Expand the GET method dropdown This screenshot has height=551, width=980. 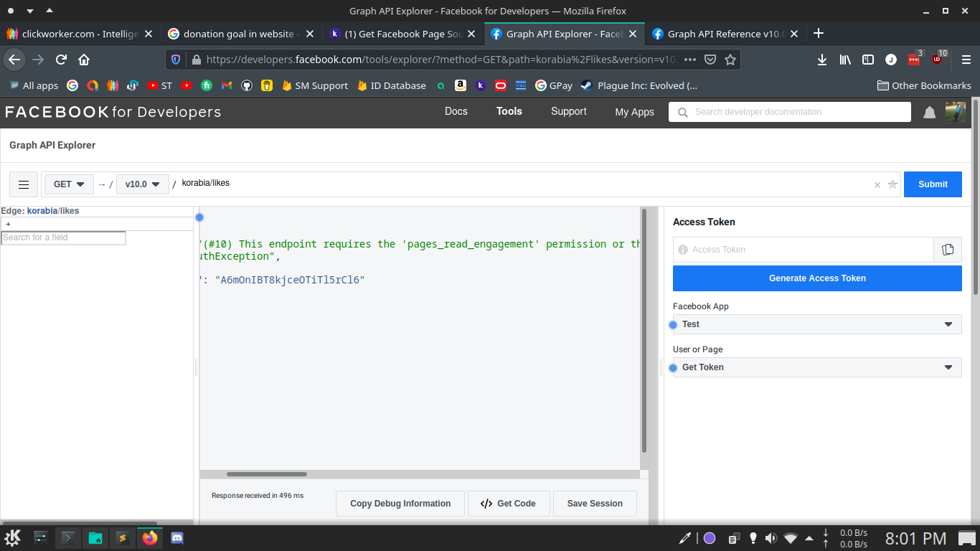pyautogui.click(x=69, y=184)
